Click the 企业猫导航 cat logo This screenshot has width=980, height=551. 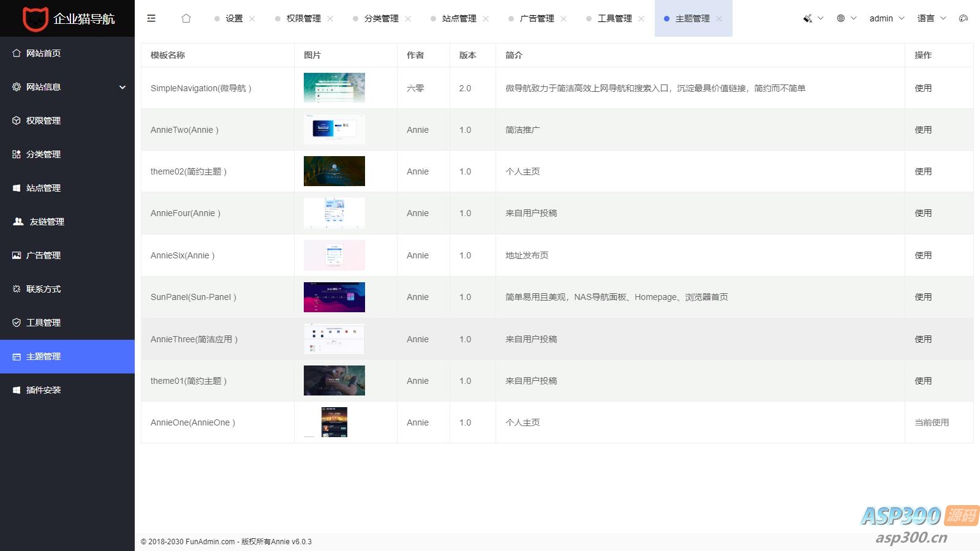36,19
